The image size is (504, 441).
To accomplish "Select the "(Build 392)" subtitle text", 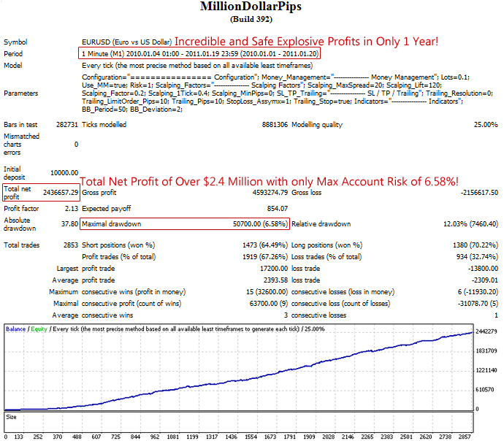I will click(251, 19).
